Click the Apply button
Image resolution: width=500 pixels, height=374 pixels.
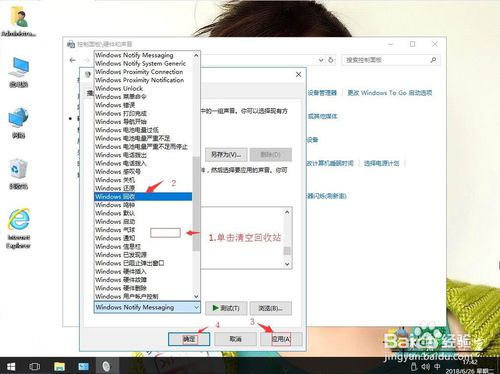coord(281,339)
